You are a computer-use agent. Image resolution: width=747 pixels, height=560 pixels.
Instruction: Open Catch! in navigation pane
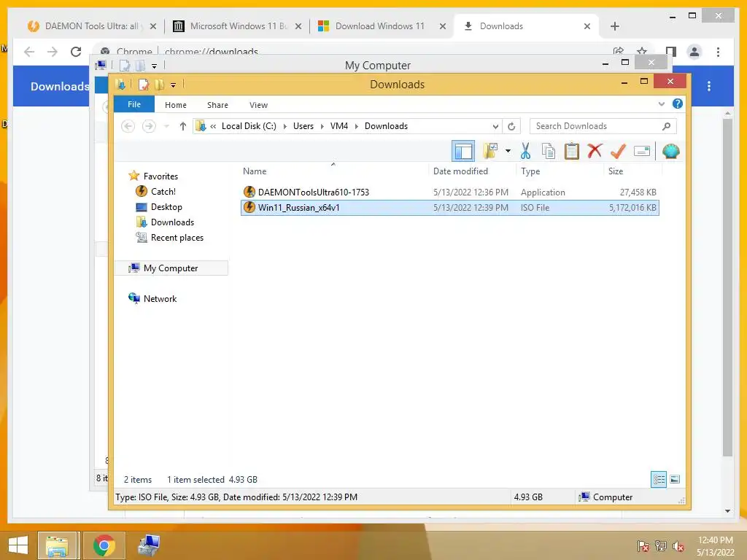(163, 192)
